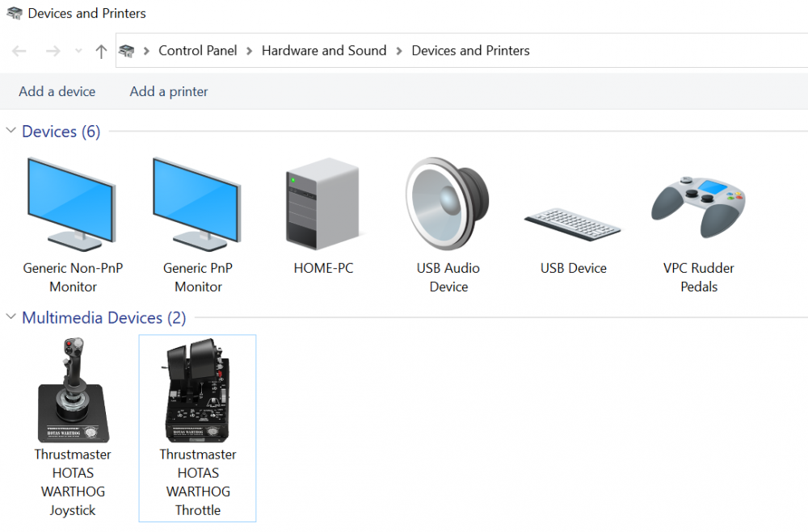Click Add a device
Image resolution: width=808 pixels, height=532 pixels.
[x=57, y=92]
